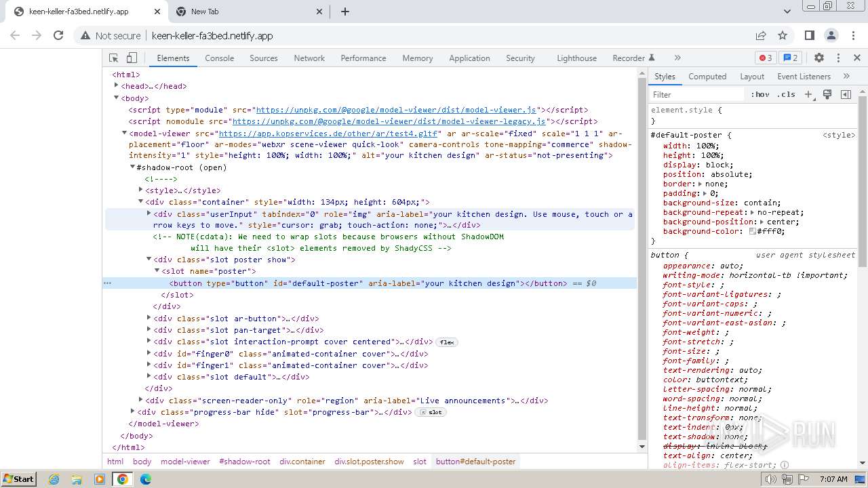Viewport: 868px width, 488px height.
Task: Activate the inspect element picker icon
Action: point(114,58)
